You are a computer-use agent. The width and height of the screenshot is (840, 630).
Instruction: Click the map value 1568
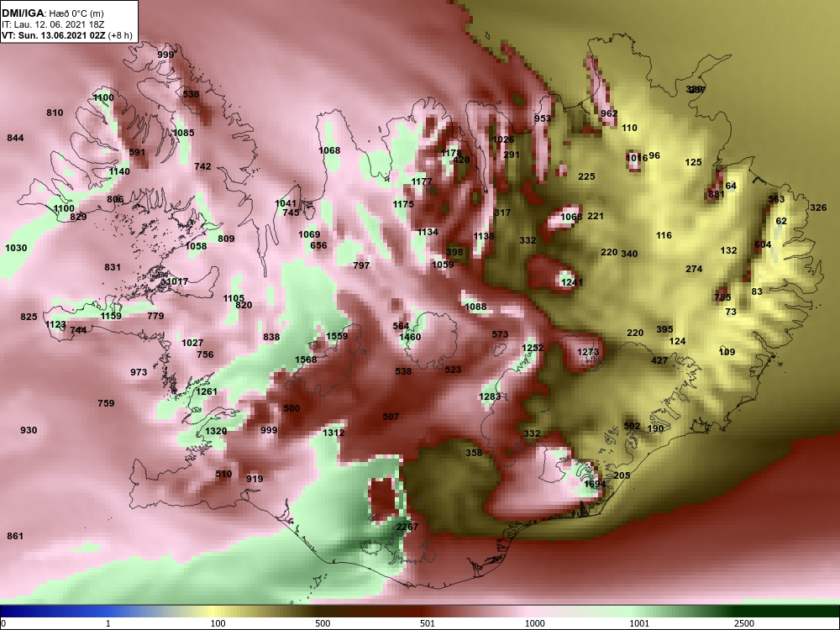click(306, 360)
